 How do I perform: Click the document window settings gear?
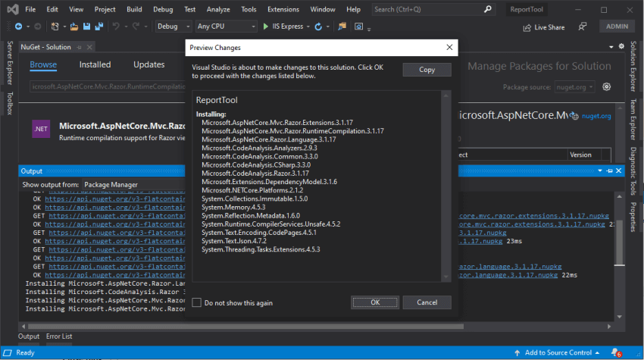click(x=621, y=46)
